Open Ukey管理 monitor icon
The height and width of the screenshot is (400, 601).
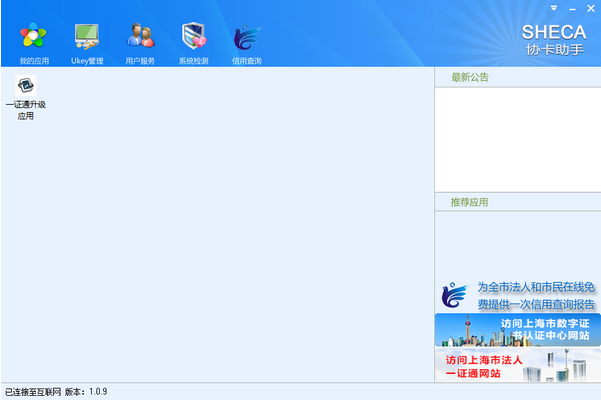[x=87, y=36]
